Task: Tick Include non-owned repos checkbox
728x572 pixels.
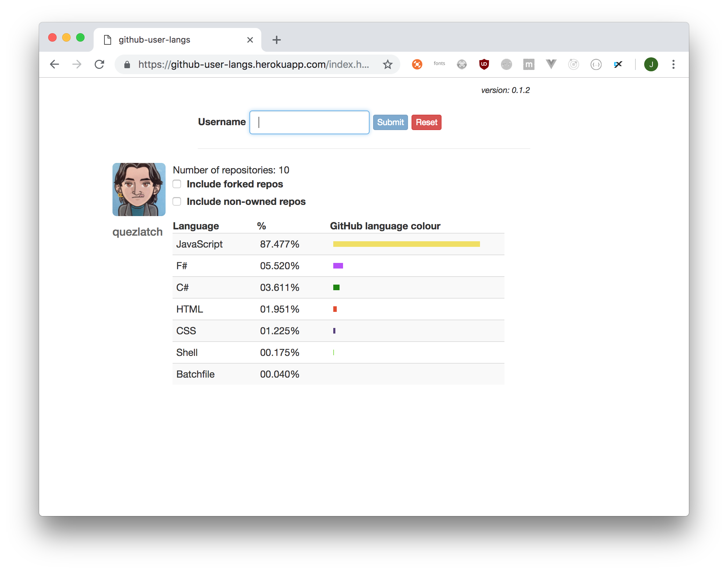Action: 177,201
